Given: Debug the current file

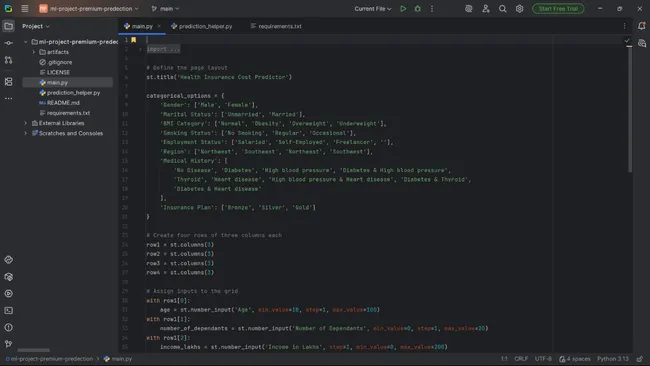Looking at the screenshot, I should click(x=417, y=9).
